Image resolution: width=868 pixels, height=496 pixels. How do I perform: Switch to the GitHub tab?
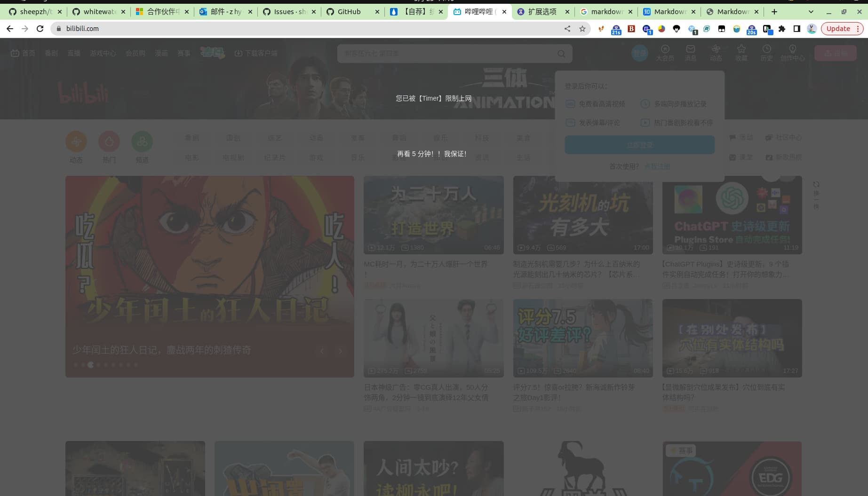pyautogui.click(x=349, y=12)
